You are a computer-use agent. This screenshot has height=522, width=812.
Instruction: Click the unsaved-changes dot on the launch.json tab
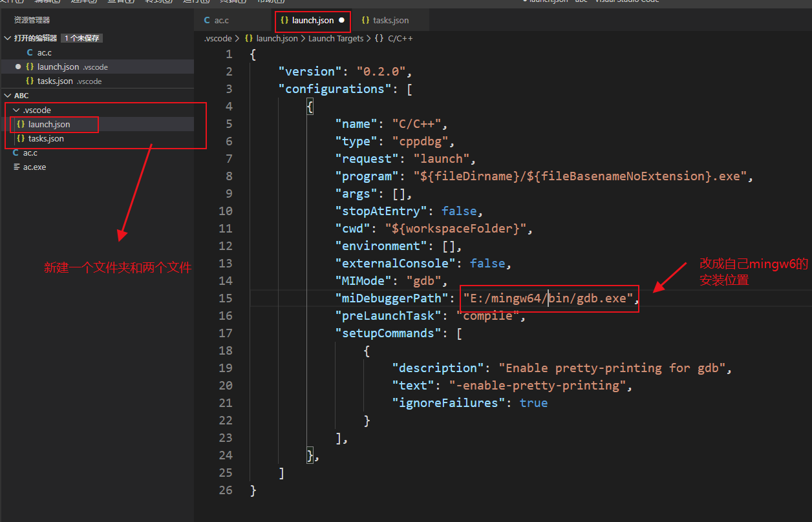tap(341, 21)
